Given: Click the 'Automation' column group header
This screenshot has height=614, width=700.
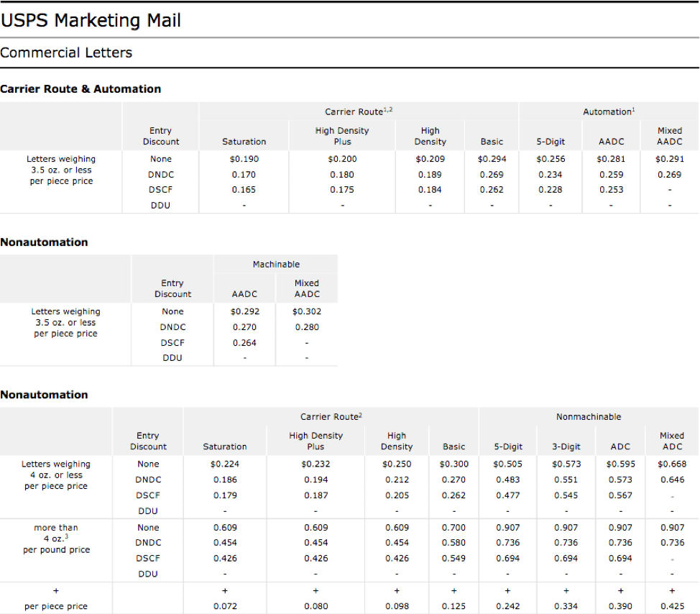Looking at the screenshot, I should click(609, 111).
